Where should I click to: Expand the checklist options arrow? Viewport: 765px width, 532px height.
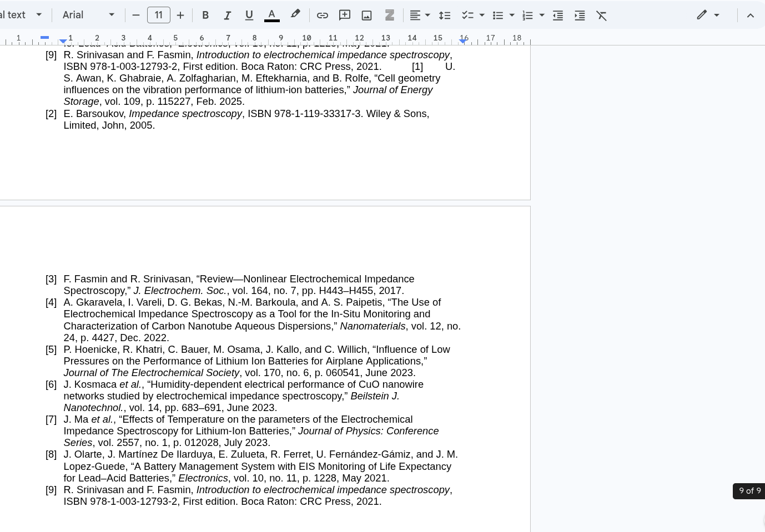(x=482, y=15)
